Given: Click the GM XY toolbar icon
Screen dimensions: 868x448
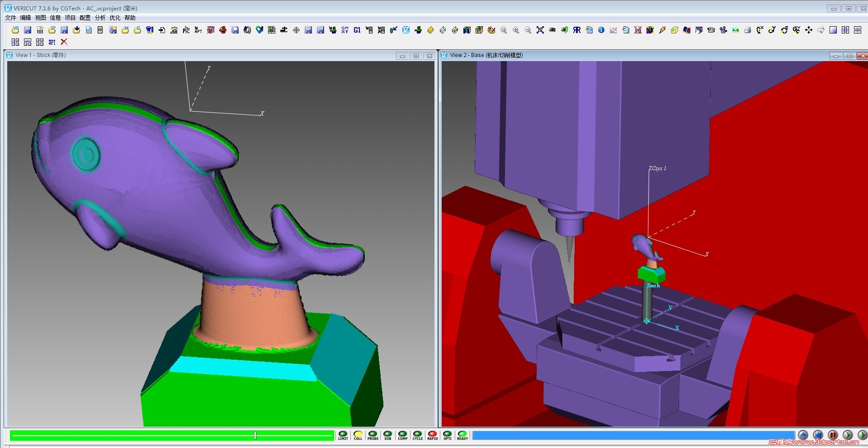Looking at the screenshot, I should [345, 30].
